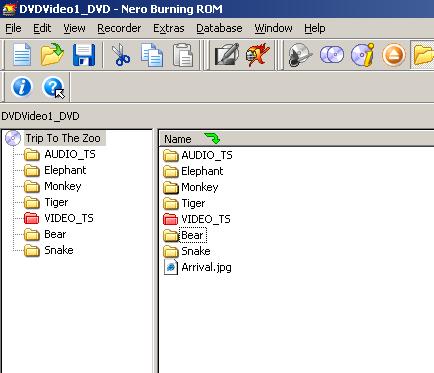Click the orange Eject disc button

(394, 55)
